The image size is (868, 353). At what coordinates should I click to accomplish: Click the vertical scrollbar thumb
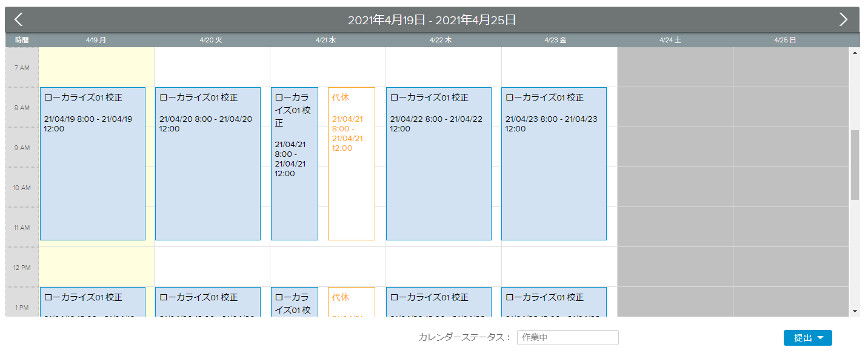(x=855, y=165)
